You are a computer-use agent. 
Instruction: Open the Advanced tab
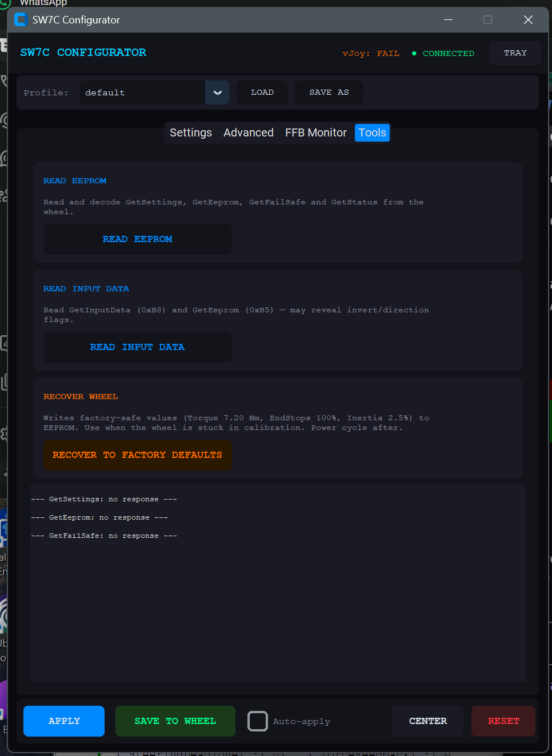pyautogui.click(x=249, y=132)
